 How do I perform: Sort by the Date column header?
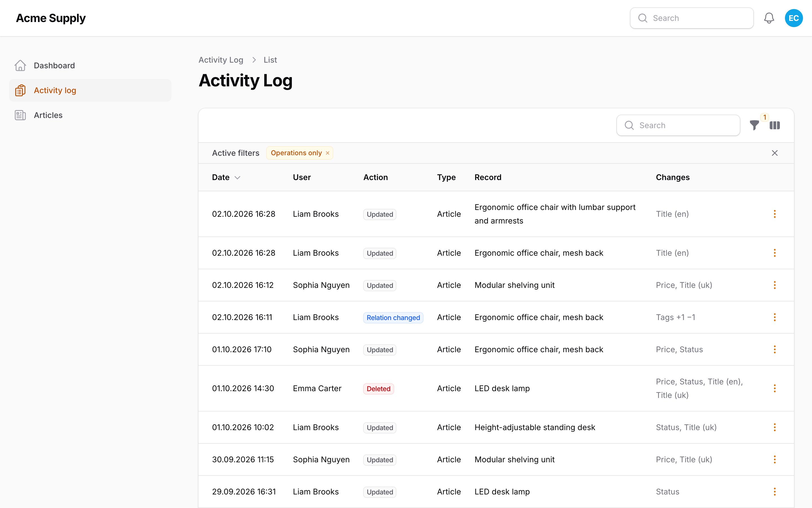pos(226,178)
